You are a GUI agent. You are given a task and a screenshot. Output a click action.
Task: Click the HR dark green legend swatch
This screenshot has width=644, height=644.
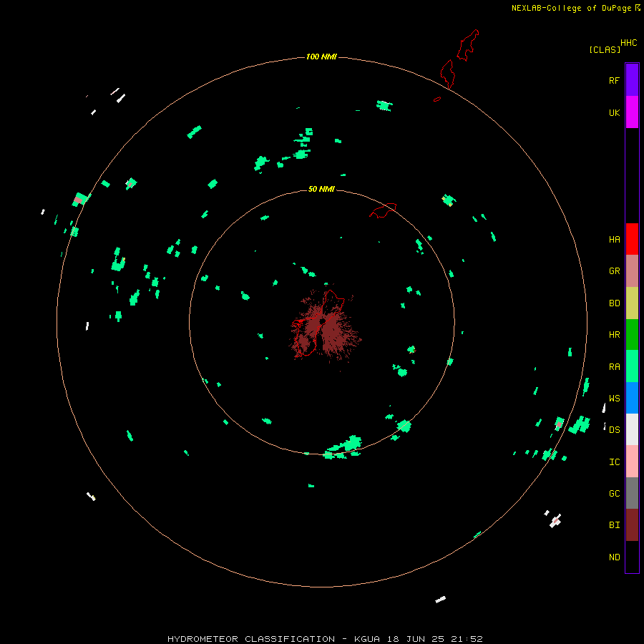(632, 335)
